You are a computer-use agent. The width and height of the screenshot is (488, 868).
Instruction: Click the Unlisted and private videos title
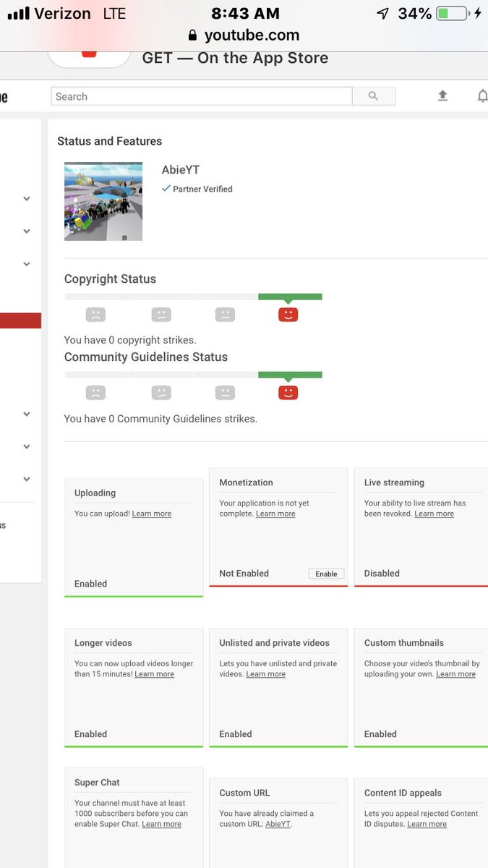274,643
